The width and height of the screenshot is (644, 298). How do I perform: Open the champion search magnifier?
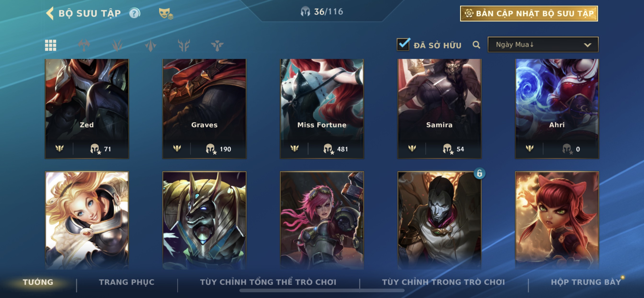tap(476, 45)
